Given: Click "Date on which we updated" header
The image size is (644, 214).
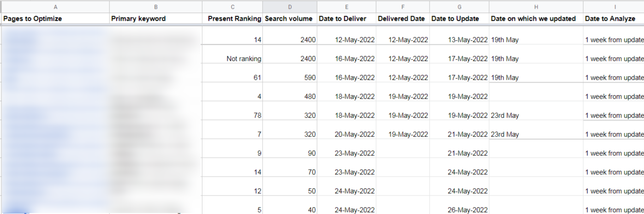Looking at the screenshot, I should 536,19.
